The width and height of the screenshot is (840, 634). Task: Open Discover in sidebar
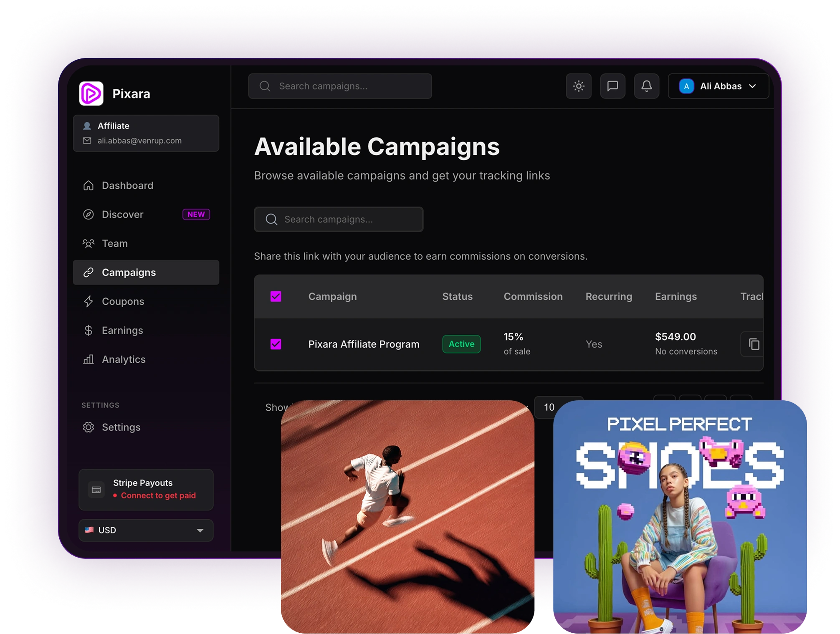click(x=146, y=214)
